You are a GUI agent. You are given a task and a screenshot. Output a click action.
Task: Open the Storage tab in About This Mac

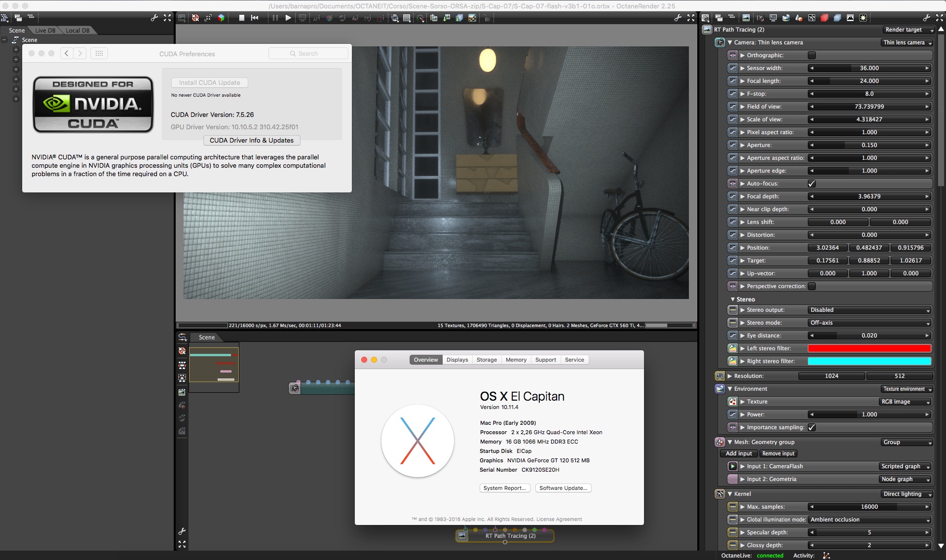coord(487,360)
